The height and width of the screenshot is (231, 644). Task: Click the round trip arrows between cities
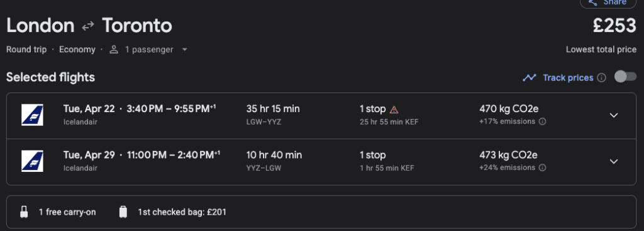pyautogui.click(x=88, y=26)
